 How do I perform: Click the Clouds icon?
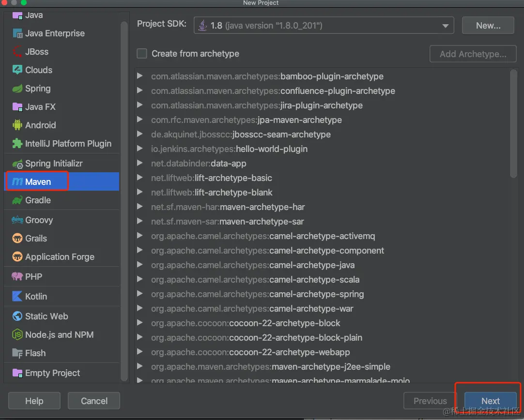click(17, 70)
